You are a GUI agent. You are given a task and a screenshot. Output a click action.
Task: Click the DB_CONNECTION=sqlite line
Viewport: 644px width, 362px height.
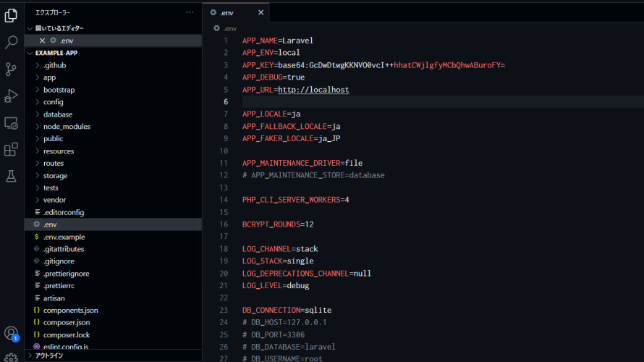point(287,310)
